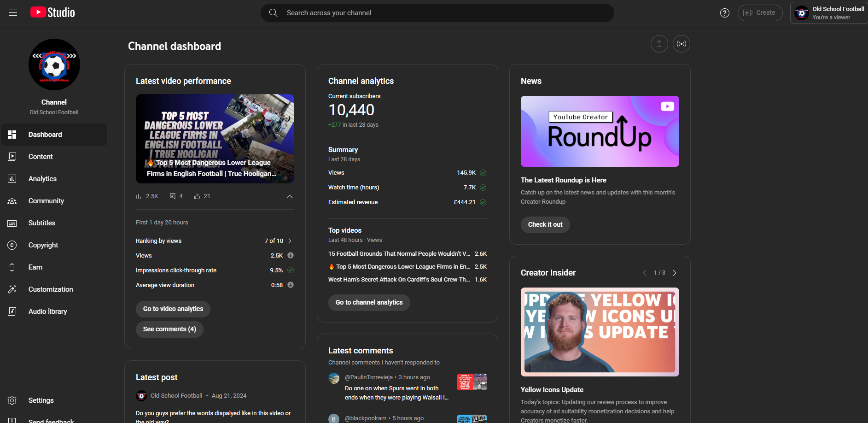Open the Creator RoundUp news image
868x423 pixels.
tap(600, 131)
